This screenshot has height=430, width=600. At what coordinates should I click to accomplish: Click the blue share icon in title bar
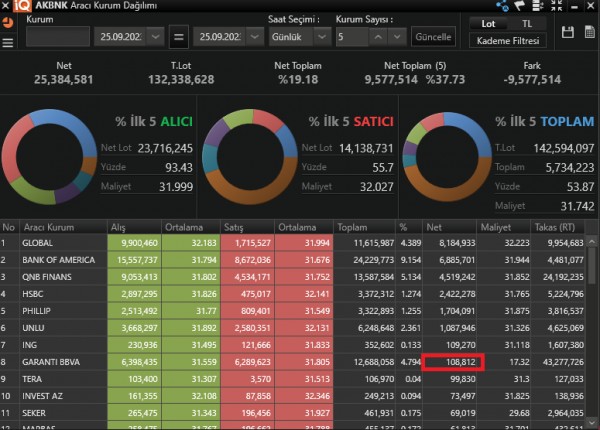pos(502,6)
